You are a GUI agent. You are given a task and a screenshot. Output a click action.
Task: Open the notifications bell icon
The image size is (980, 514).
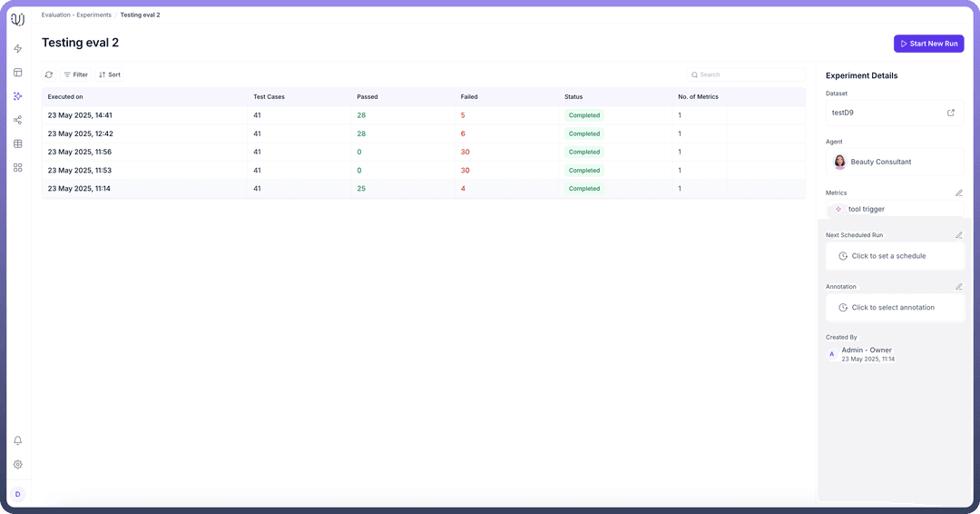coord(18,440)
